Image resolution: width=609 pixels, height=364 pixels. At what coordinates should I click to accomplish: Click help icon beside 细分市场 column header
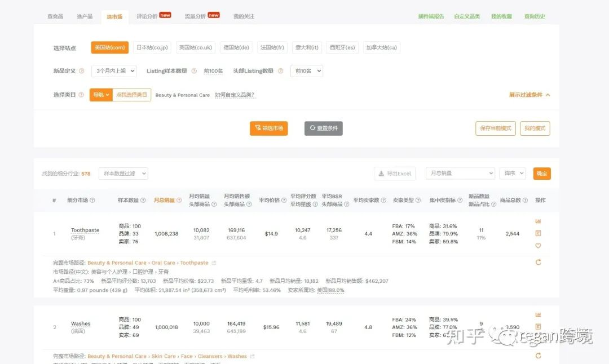[92, 200]
